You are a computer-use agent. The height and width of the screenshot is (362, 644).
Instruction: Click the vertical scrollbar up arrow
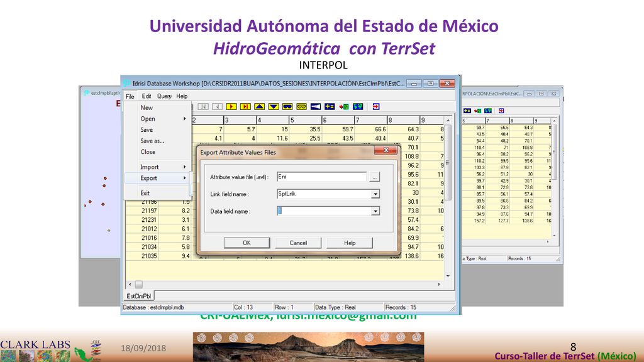[448, 120]
